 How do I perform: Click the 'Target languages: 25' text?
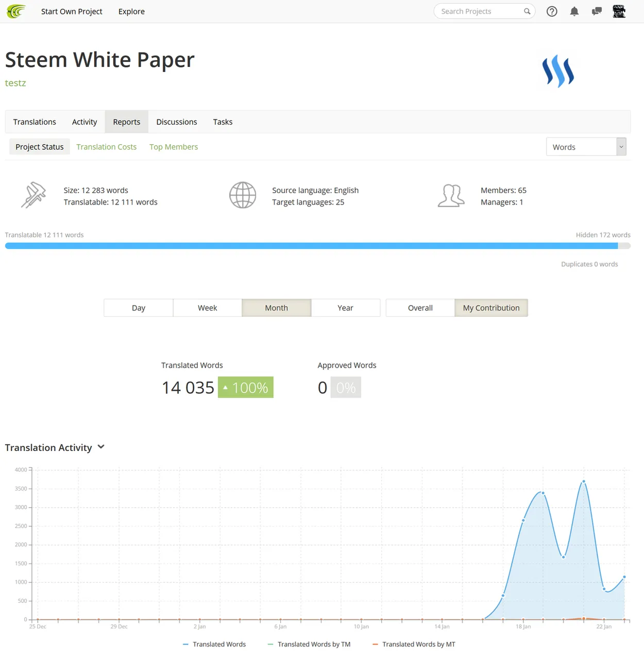click(308, 202)
